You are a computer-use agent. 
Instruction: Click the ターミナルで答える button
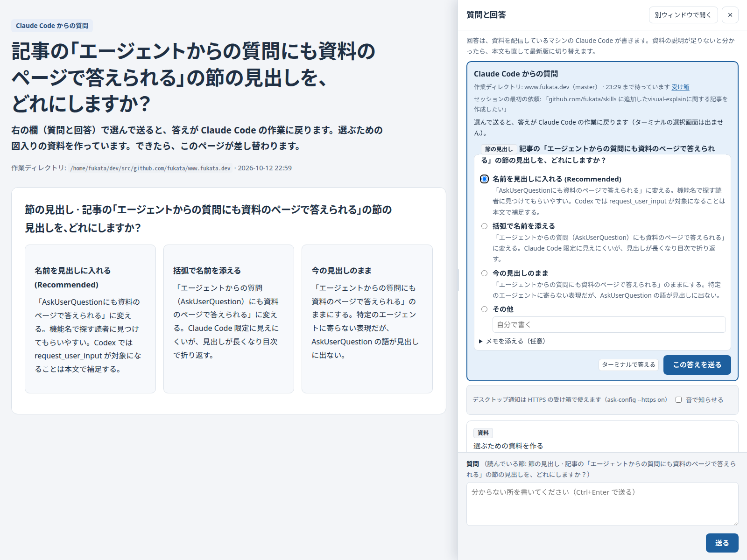tap(628, 365)
